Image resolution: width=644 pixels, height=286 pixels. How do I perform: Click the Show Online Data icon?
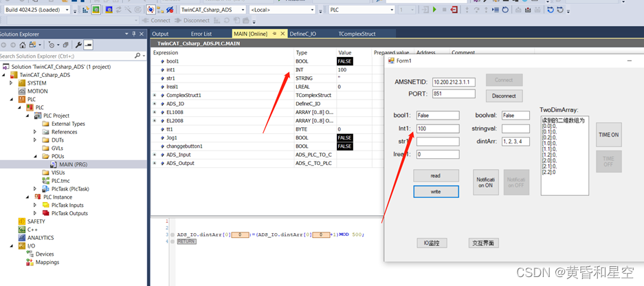pos(151,10)
